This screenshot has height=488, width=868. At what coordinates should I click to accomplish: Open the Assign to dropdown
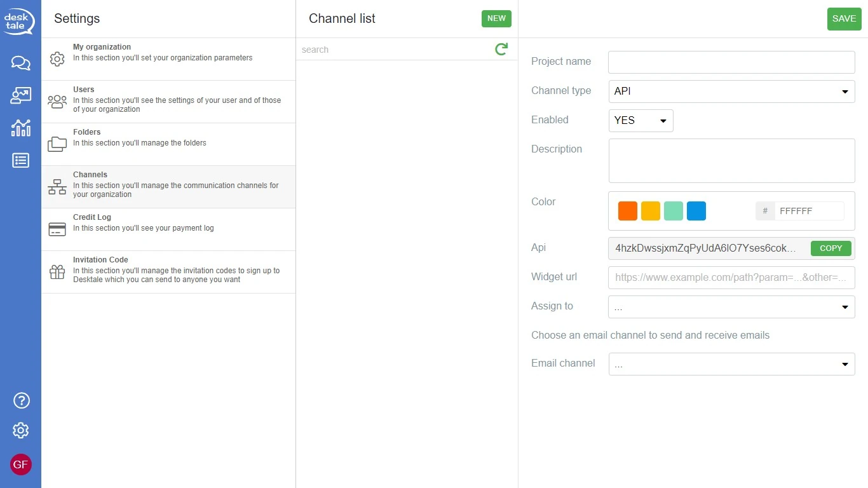[731, 307]
